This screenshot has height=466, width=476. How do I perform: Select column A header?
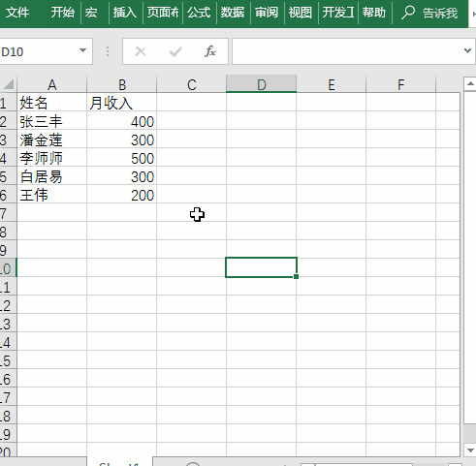click(x=52, y=84)
